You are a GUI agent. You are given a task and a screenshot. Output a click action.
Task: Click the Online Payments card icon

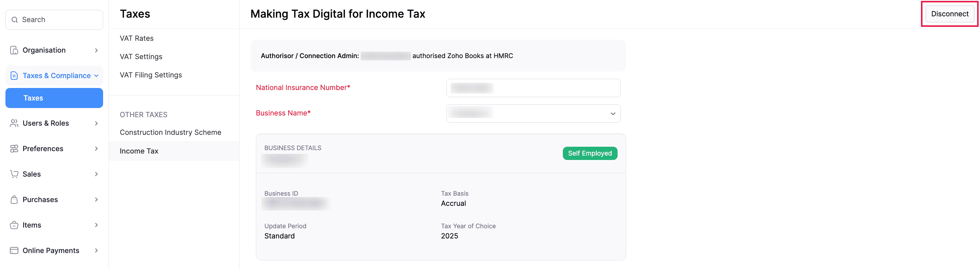click(14, 250)
